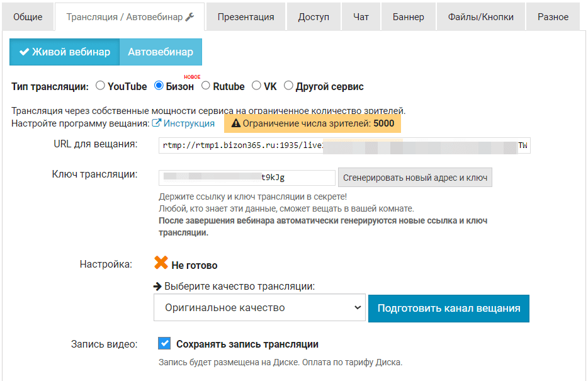588x381 pixels.
Task: Click Сгенерировать новый адрес и ключ
Action: [415, 178]
